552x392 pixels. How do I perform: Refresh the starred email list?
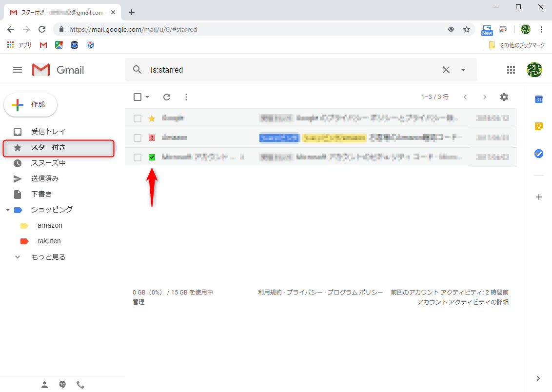click(x=166, y=97)
